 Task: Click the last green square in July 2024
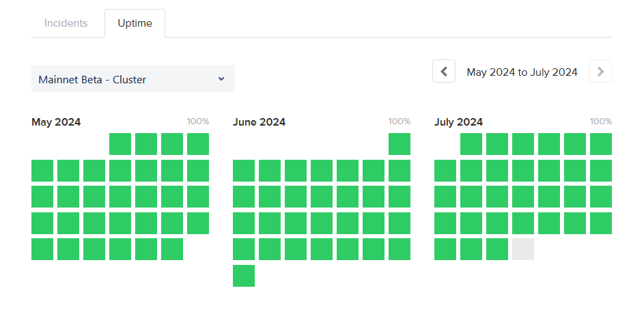point(497,249)
